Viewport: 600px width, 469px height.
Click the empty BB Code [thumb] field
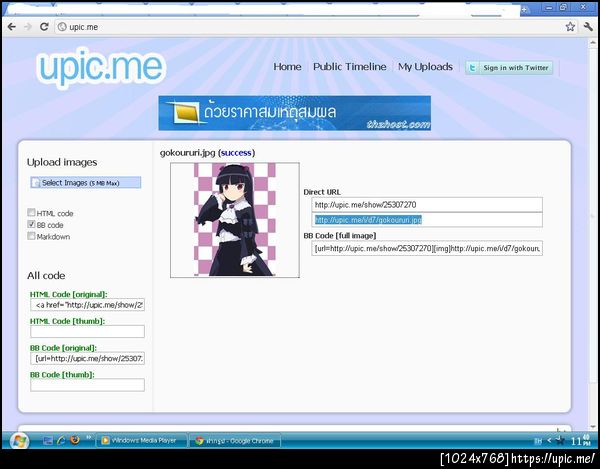coord(88,385)
